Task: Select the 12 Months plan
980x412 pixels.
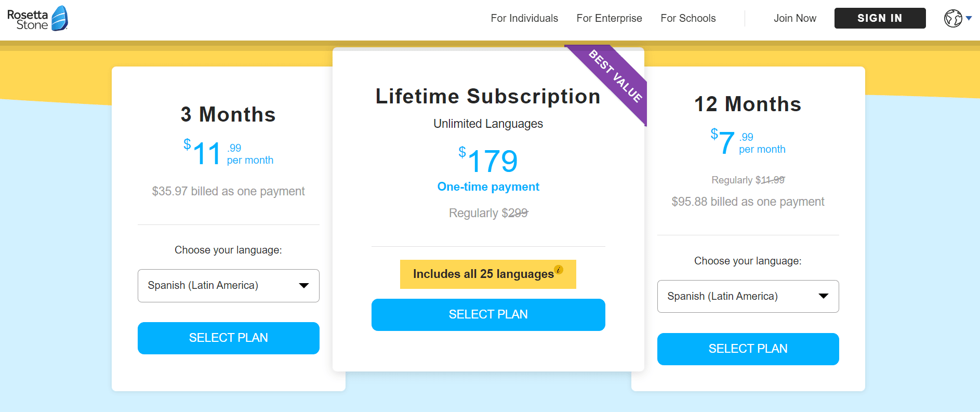Action: (748, 349)
